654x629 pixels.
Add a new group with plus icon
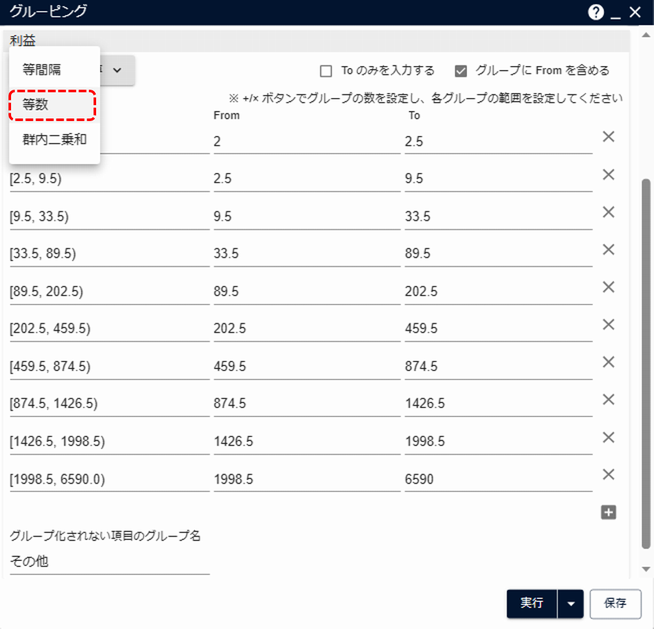(608, 512)
